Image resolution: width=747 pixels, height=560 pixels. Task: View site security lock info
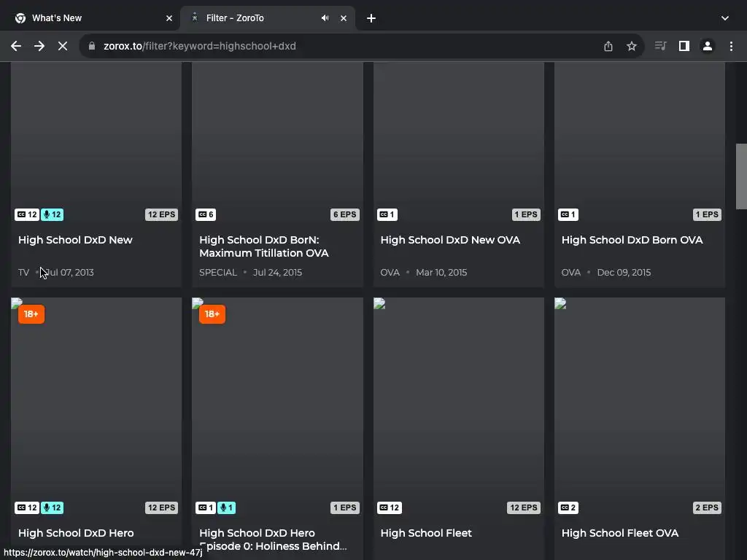(x=92, y=46)
